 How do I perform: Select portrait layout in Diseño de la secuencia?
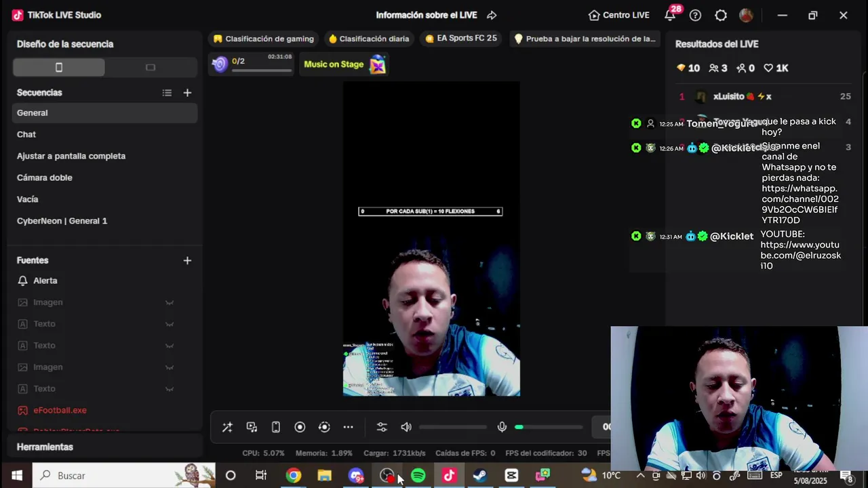(x=59, y=67)
